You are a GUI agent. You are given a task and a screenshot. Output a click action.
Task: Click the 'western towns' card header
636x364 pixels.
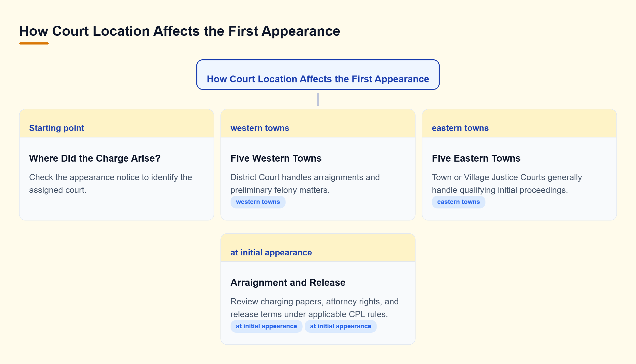coord(318,123)
